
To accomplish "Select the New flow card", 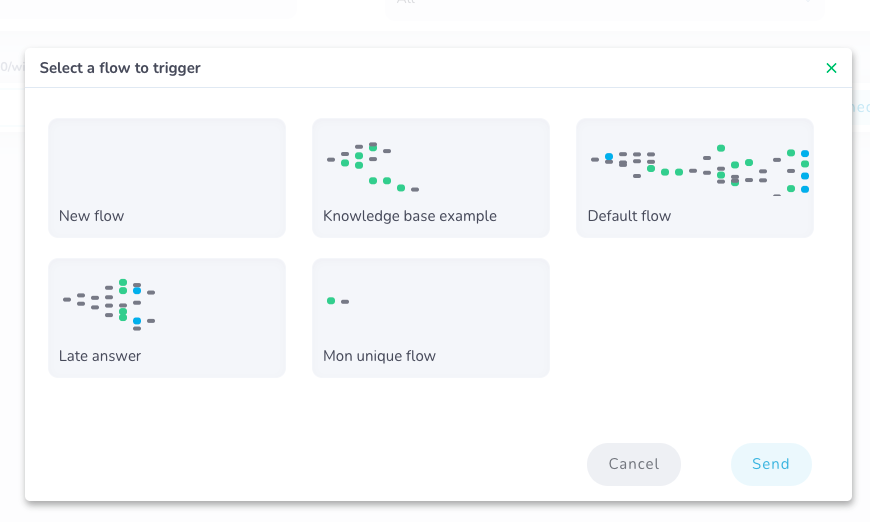I will 167,178.
